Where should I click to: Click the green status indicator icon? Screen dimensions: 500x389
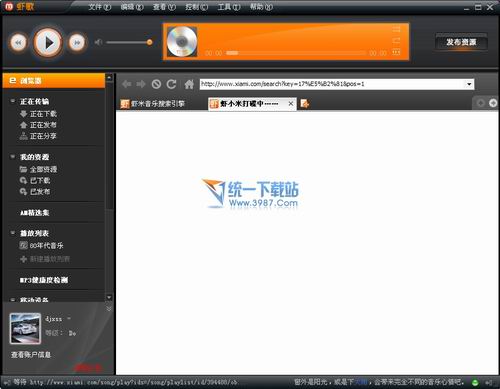pyautogui.click(x=475, y=383)
